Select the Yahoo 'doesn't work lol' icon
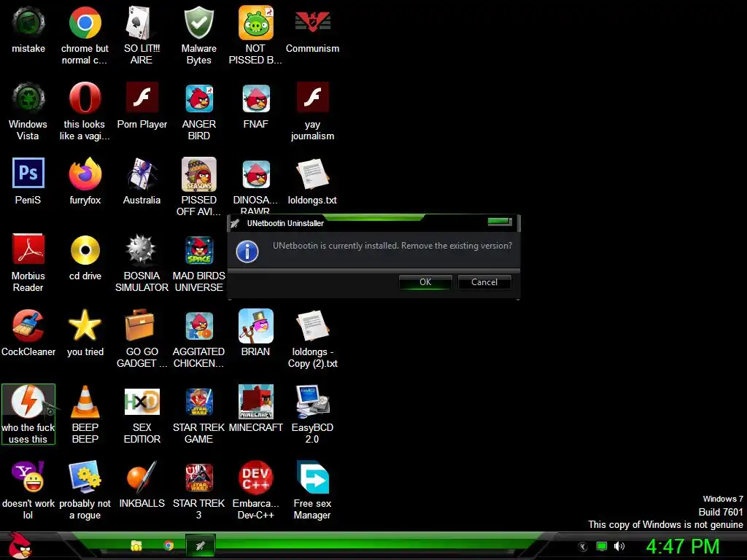 coord(28,477)
